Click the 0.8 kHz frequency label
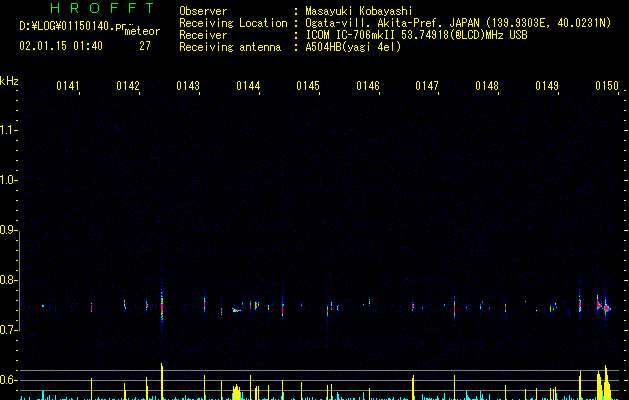Image resolution: width=629 pixels, height=400 pixels. click(x=8, y=280)
